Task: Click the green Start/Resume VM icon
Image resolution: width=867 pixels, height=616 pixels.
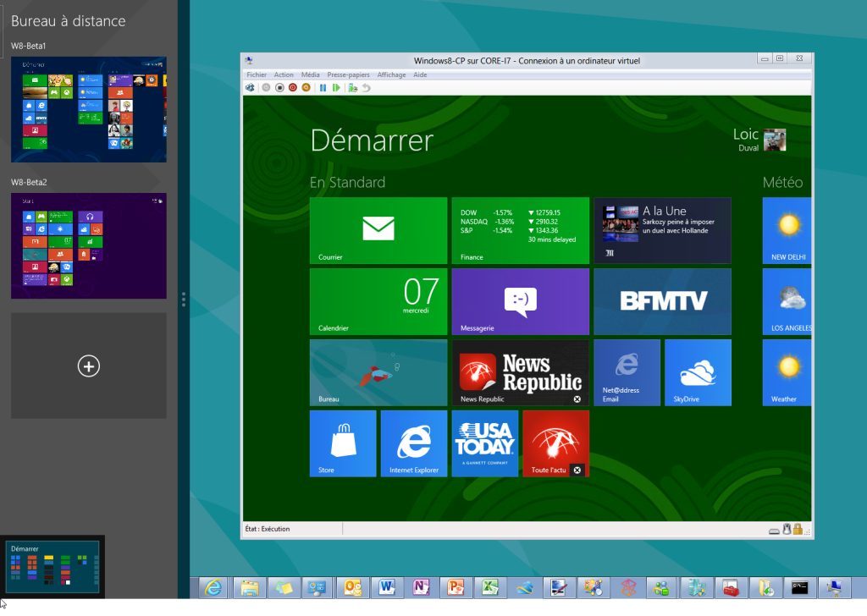Action: click(336, 87)
